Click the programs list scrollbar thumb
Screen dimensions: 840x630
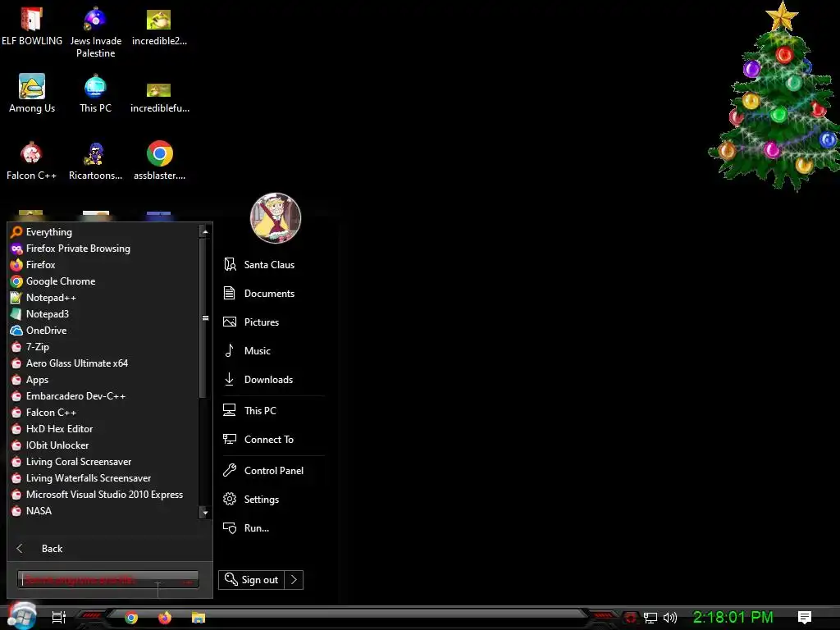204,317
